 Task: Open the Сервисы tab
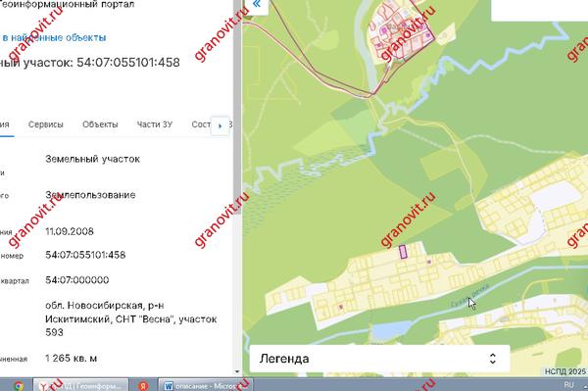46,124
